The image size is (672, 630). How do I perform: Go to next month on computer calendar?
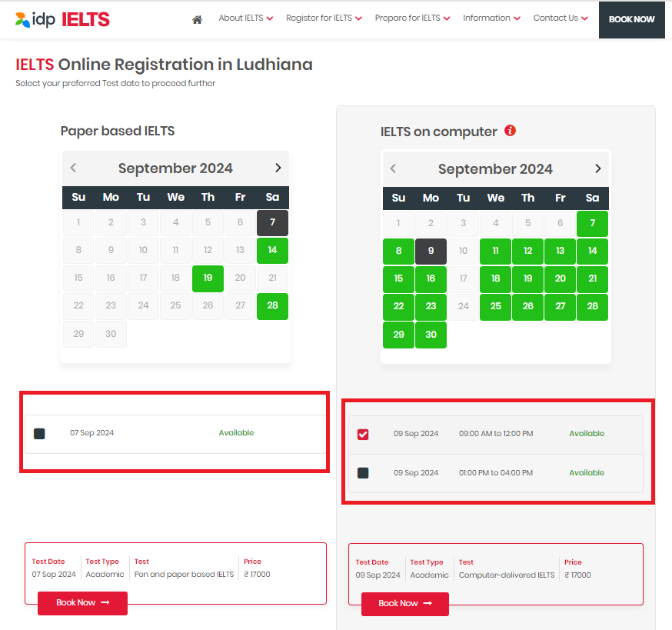[x=597, y=168]
